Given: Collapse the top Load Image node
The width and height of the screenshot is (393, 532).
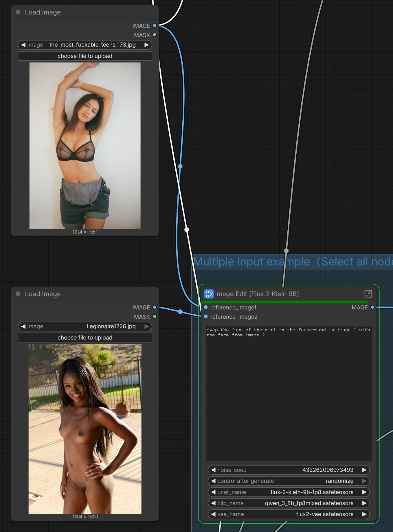Looking at the screenshot, I should click(x=18, y=12).
